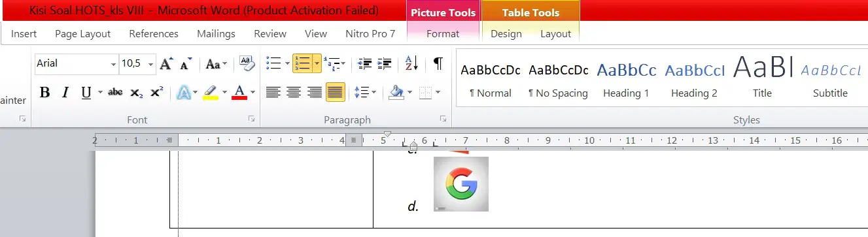Open Table Tools Design tab
The image size is (868, 237).
tap(506, 34)
